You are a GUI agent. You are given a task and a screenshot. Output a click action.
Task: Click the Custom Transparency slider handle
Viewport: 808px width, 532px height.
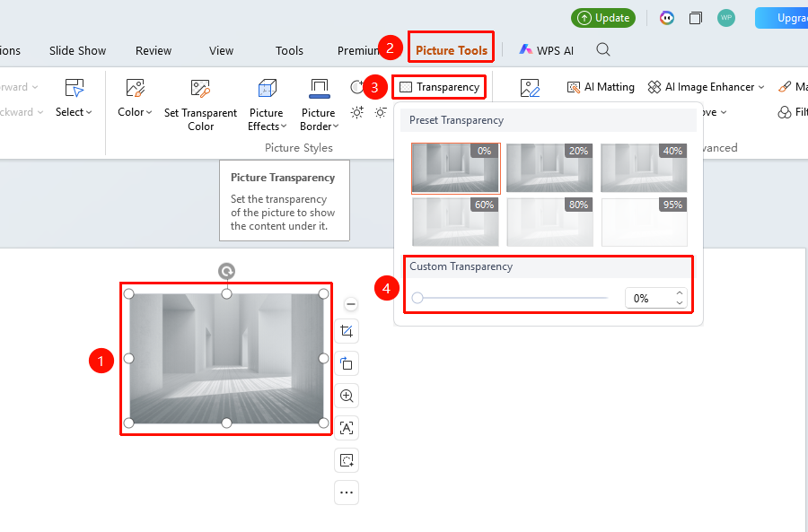(x=417, y=298)
